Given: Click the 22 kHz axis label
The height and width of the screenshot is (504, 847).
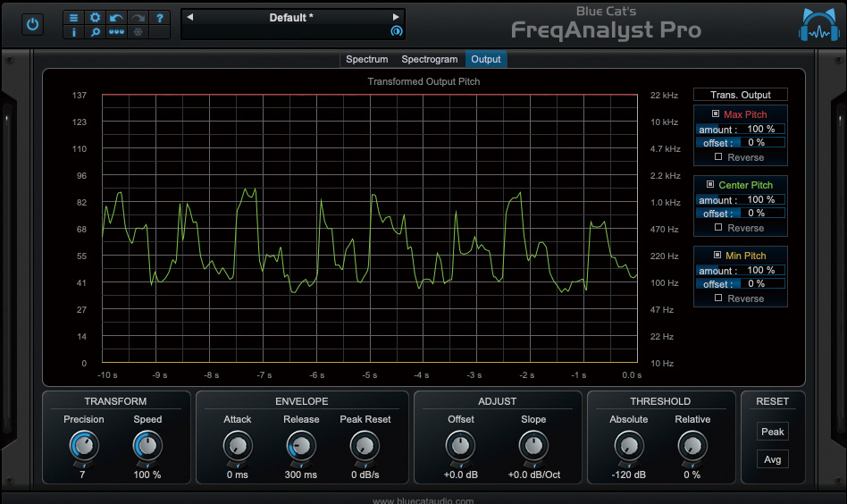Looking at the screenshot, I should (x=664, y=95).
